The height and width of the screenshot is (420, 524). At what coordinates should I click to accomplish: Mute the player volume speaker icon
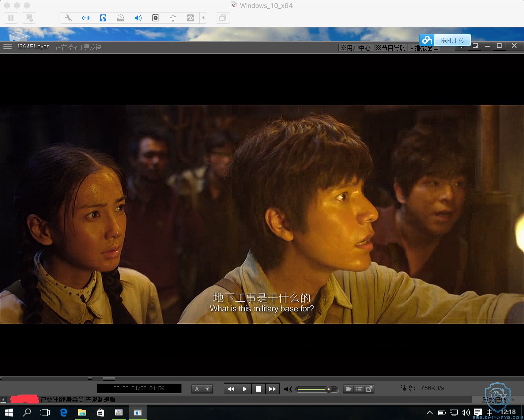[x=288, y=389]
